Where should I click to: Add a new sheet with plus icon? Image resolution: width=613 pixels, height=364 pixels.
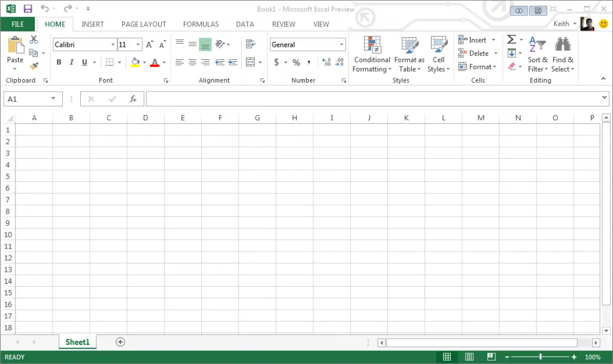click(x=120, y=342)
